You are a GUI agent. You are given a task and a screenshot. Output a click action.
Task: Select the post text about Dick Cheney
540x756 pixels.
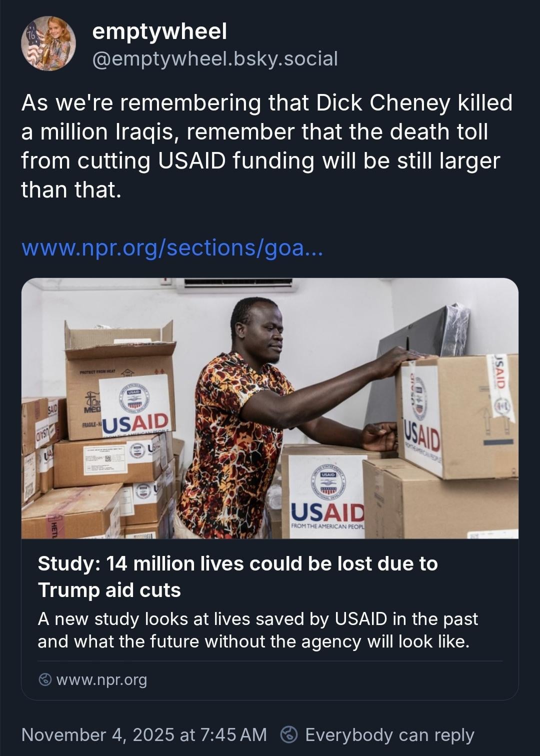(x=266, y=146)
